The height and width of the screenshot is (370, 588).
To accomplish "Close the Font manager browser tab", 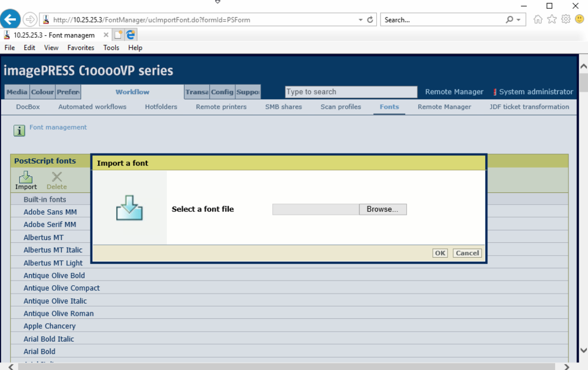I will (x=106, y=35).
